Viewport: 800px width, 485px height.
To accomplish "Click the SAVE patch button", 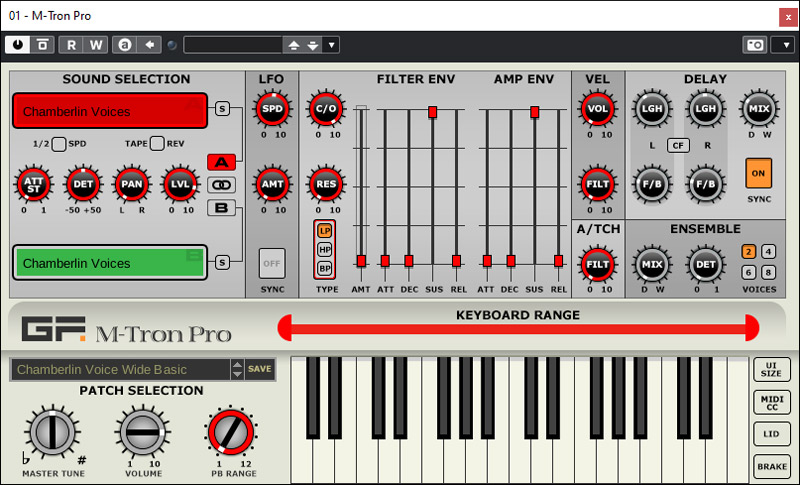I will (x=259, y=369).
